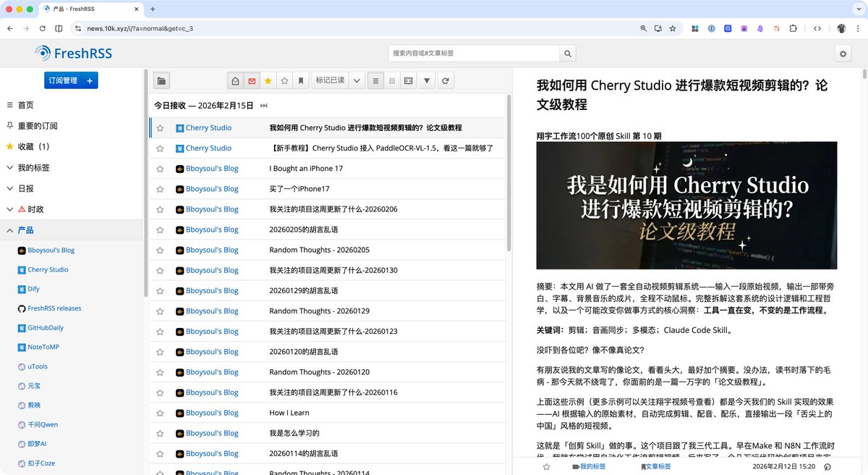This screenshot has width=868, height=475.
Task: Star the 论文级教程 article row
Action: click(x=160, y=128)
